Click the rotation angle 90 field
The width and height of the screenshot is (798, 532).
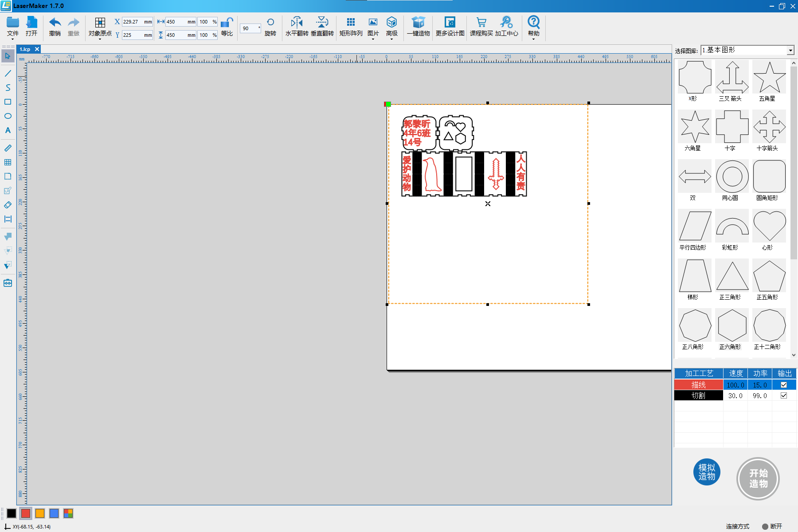(250, 28)
